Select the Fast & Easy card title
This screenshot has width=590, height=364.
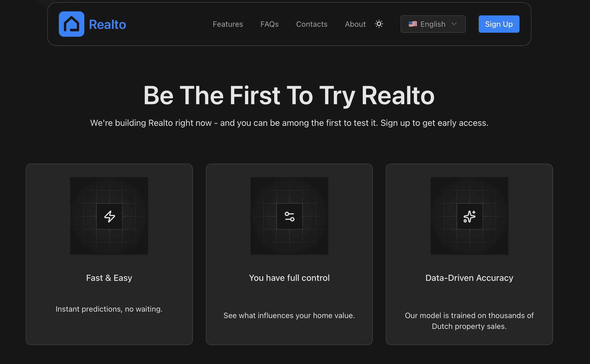pos(109,278)
